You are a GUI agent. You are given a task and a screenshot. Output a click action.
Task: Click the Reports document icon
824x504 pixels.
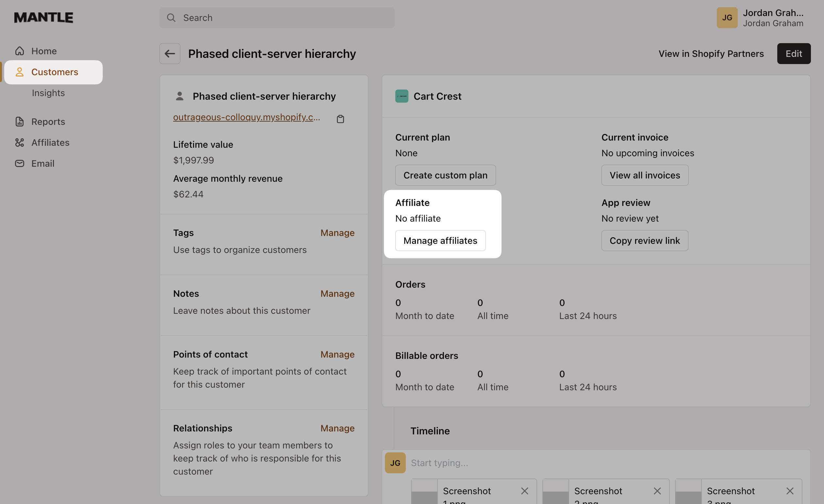click(19, 121)
